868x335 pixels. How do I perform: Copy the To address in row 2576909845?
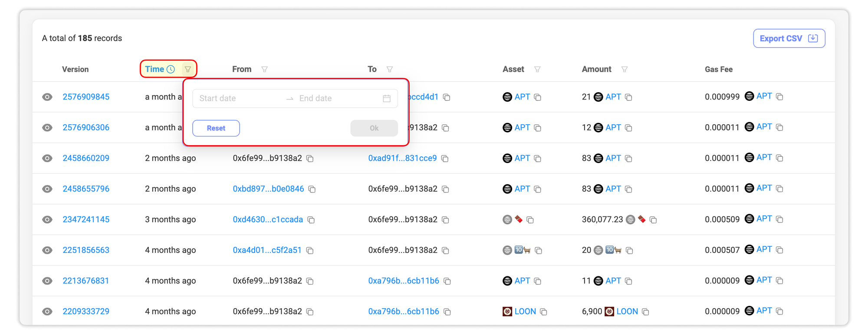(x=447, y=97)
